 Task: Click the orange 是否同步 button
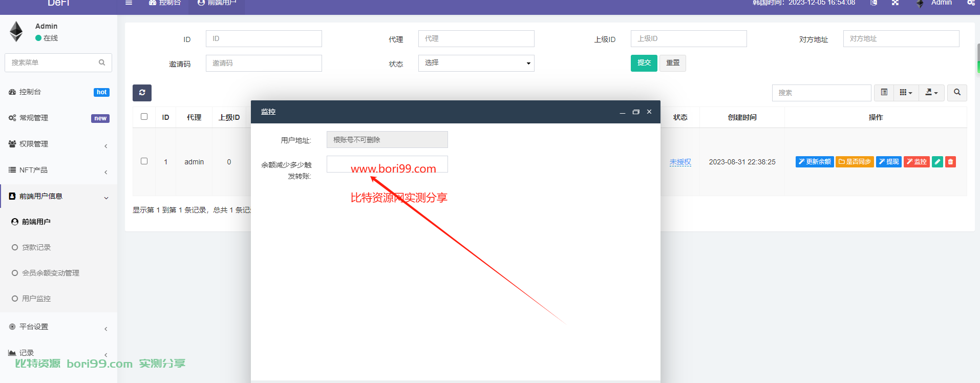pos(855,162)
